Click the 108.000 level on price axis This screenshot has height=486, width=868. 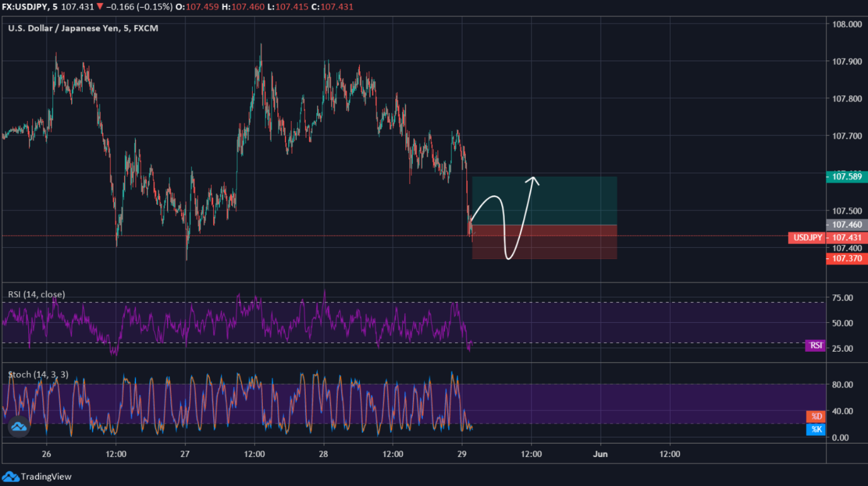pyautogui.click(x=847, y=25)
